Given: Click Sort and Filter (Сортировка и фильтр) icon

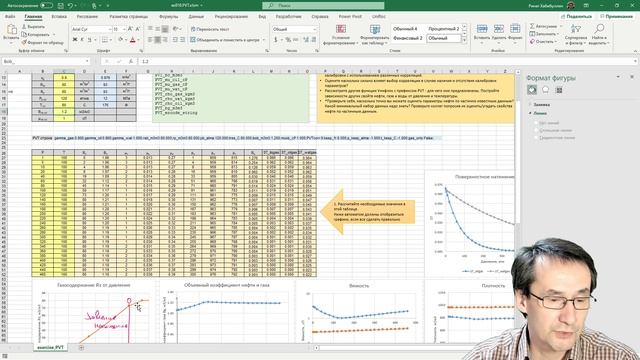Looking at the screenshot, I should coord(576,29).
